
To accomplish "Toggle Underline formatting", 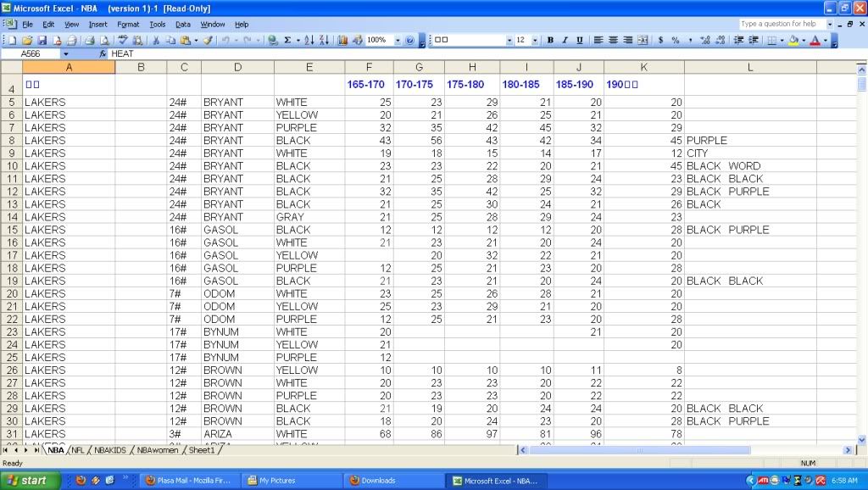I will [x=580, y=40].
